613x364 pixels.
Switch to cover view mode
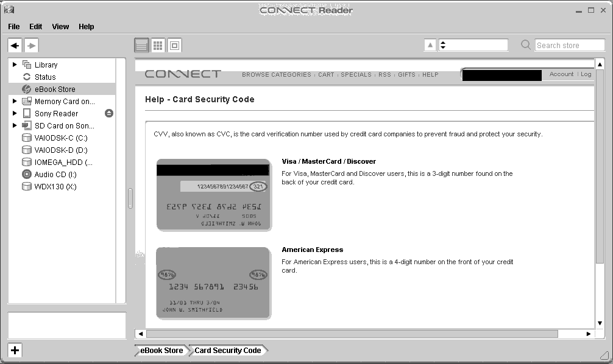pos(174,45)
